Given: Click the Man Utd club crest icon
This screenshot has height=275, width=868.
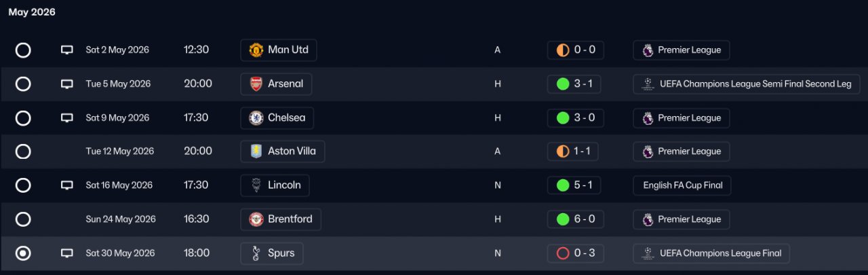Looking at the screenshot, I should click(x=256, y=50).
